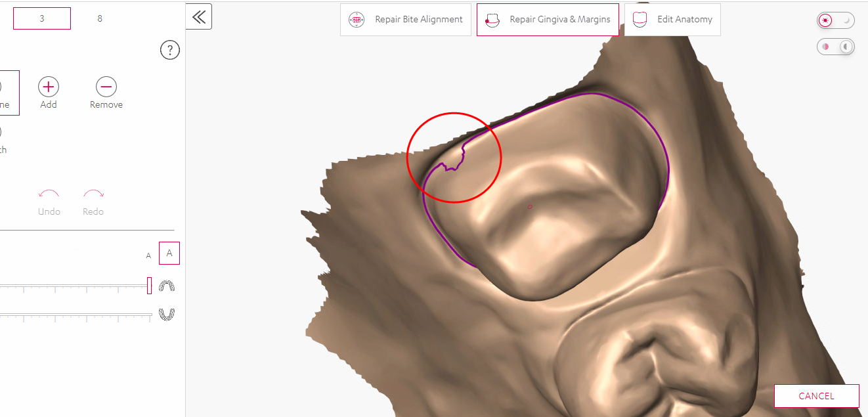Click the Redo arrow icon
868x417 pixels.
tap(93, 194)
